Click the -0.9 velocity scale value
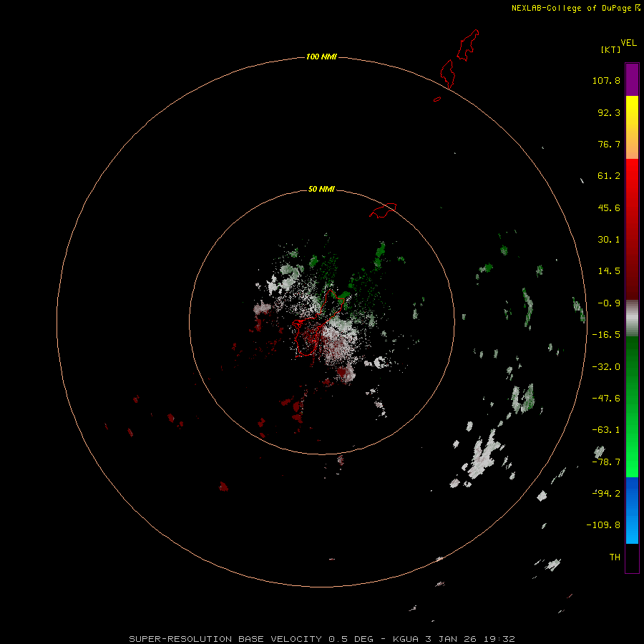 pyautogui.click(x=609, y=303)
